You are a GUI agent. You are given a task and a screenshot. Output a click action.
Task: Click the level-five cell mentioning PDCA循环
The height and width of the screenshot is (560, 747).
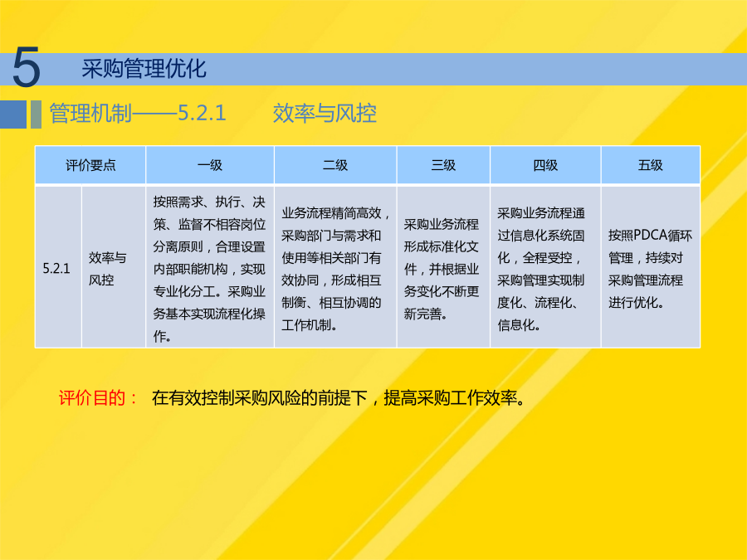click(650, 267)
